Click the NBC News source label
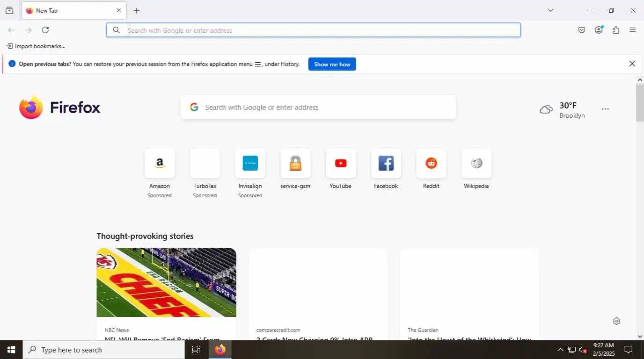This screenshot has width=644, height=359. pos(117,330)
